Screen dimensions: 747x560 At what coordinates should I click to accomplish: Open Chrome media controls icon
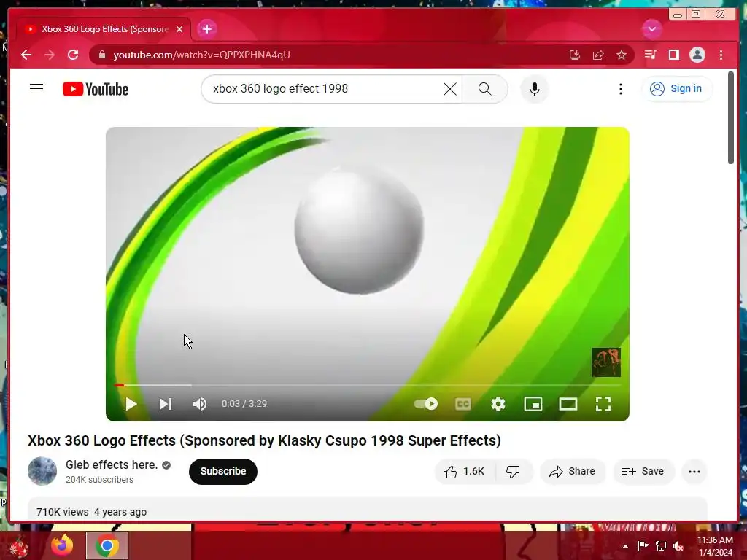pyautogui.click(x=650, y=55)
